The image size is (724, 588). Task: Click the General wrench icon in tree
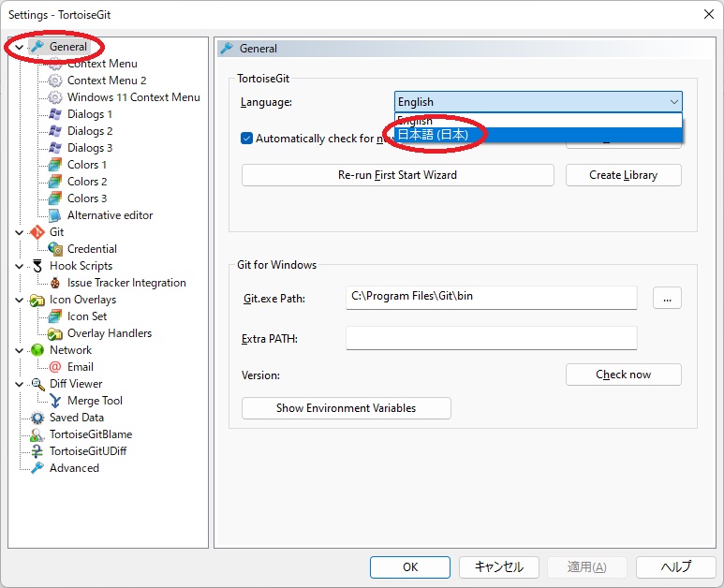point(37,47)
